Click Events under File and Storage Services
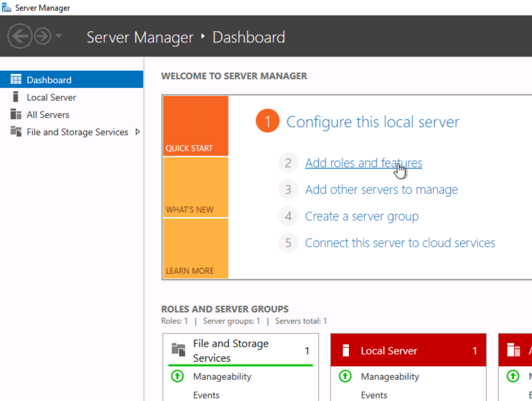532x401 pixels. [x=206, y=395]
